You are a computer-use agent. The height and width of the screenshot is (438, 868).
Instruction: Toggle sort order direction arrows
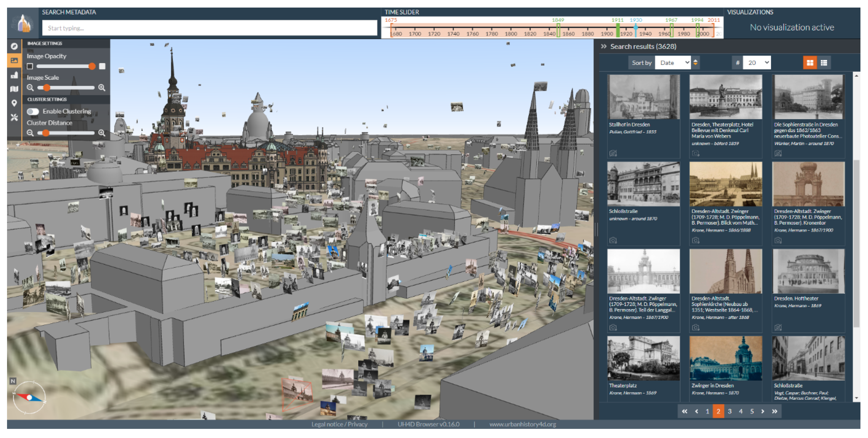695,63
